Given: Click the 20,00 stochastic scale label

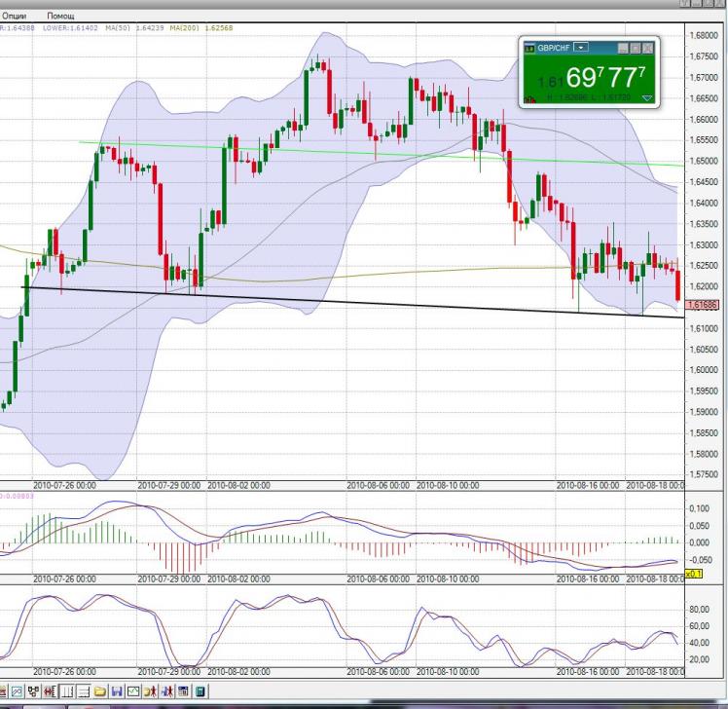Looking at the screenshot, I should click(x=700, y=659).
